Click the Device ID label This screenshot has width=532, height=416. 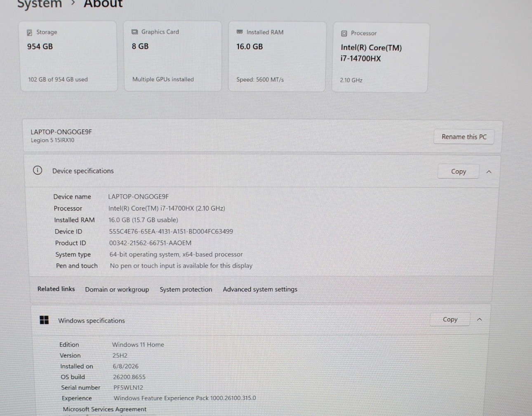point(68,232)
